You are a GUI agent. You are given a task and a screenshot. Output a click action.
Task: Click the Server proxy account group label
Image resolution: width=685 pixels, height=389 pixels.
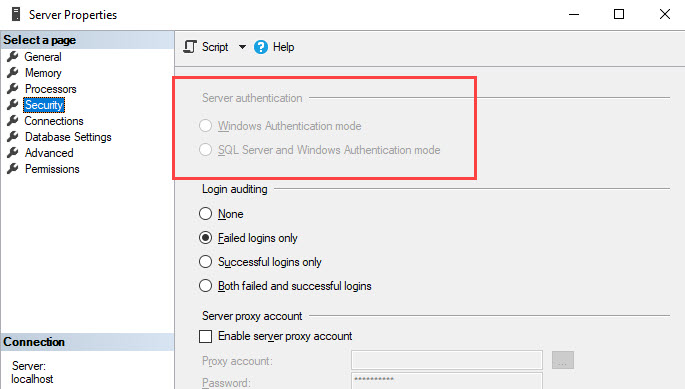point(252,316)
